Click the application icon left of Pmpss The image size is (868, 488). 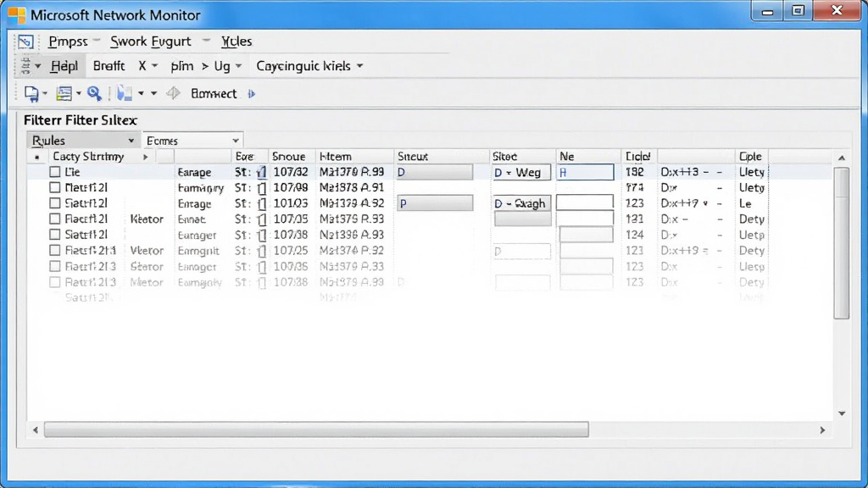25,42
